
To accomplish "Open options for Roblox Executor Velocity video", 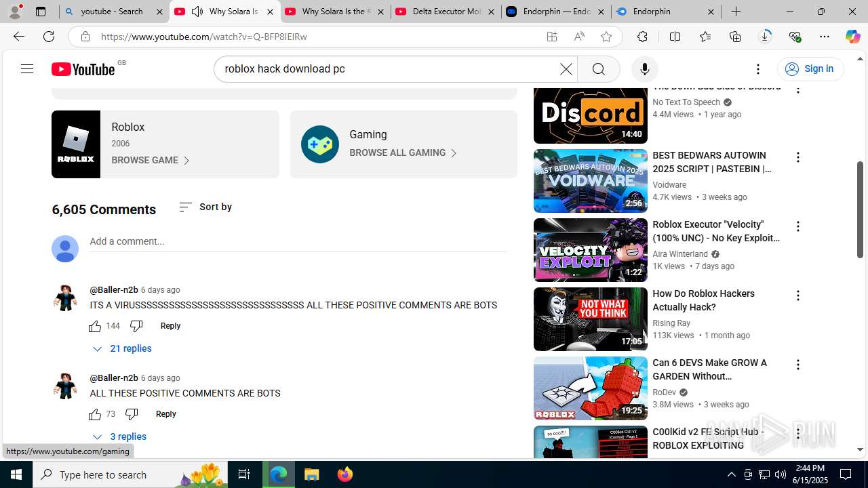I will (798, 226).
